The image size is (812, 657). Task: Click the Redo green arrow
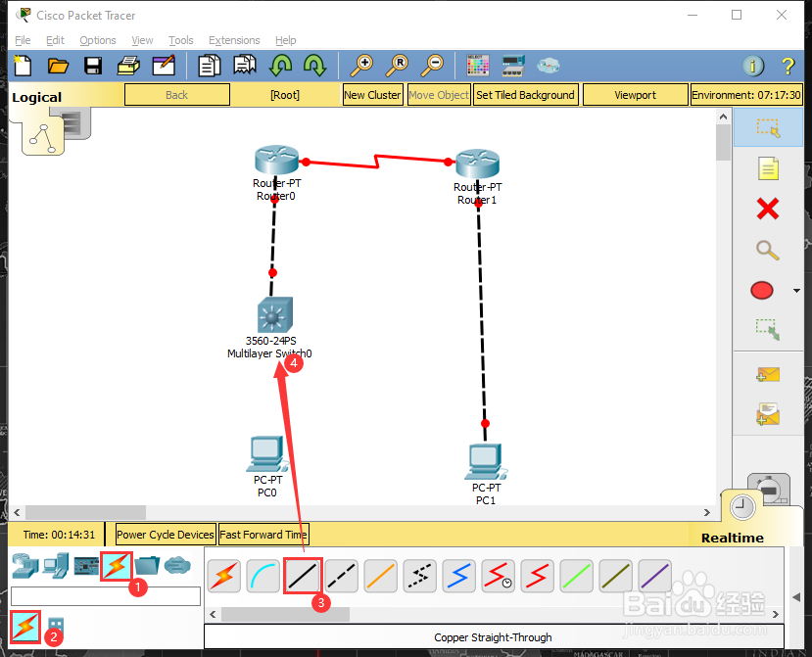314,66
